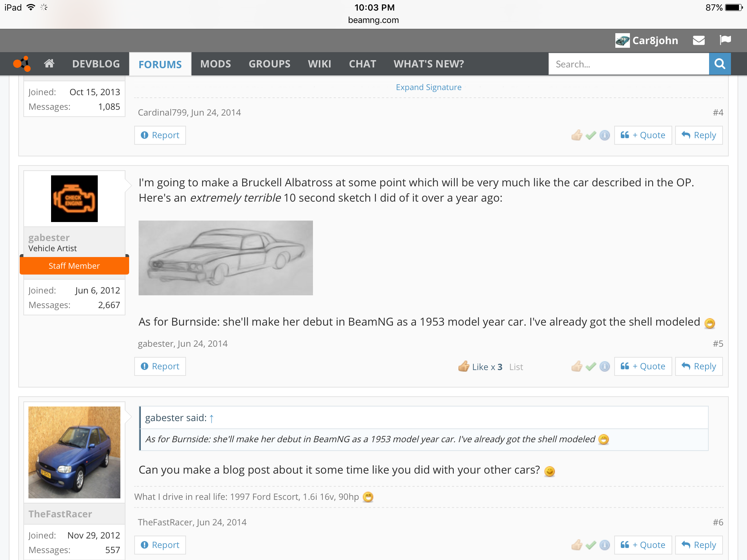This screenshot has height=560, width=747.
Task: Open the DEVBLOG tab
Action: tap(96, 64)
